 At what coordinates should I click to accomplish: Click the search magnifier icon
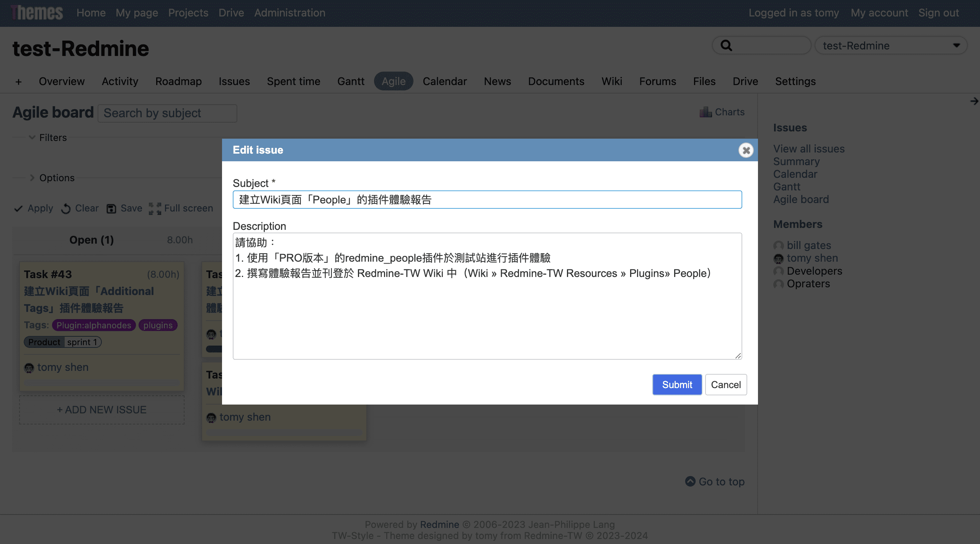(x=726, y=46)
